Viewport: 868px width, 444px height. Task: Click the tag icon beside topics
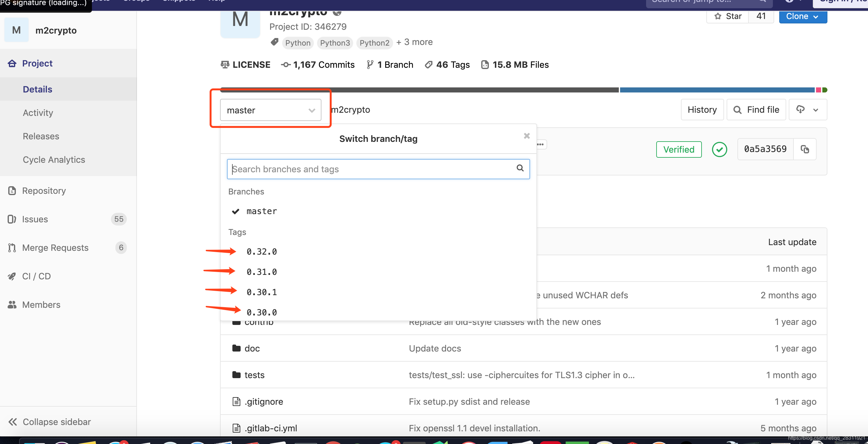[x=275, y=42]
